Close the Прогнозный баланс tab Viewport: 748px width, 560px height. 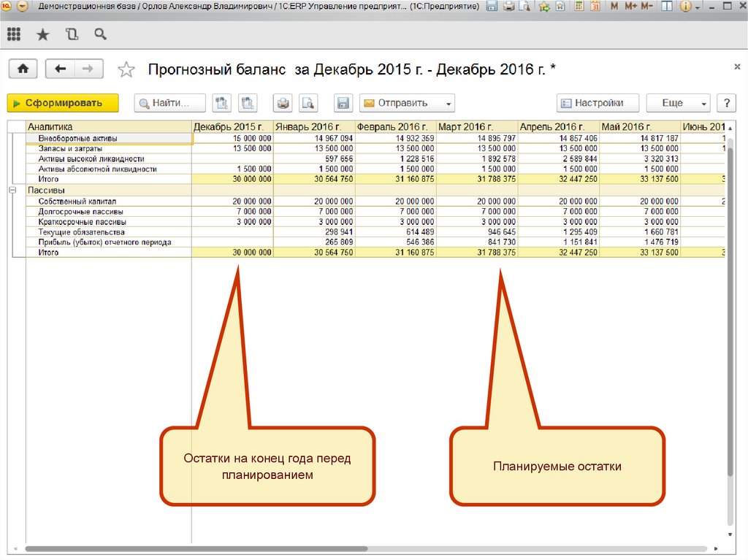736,66
